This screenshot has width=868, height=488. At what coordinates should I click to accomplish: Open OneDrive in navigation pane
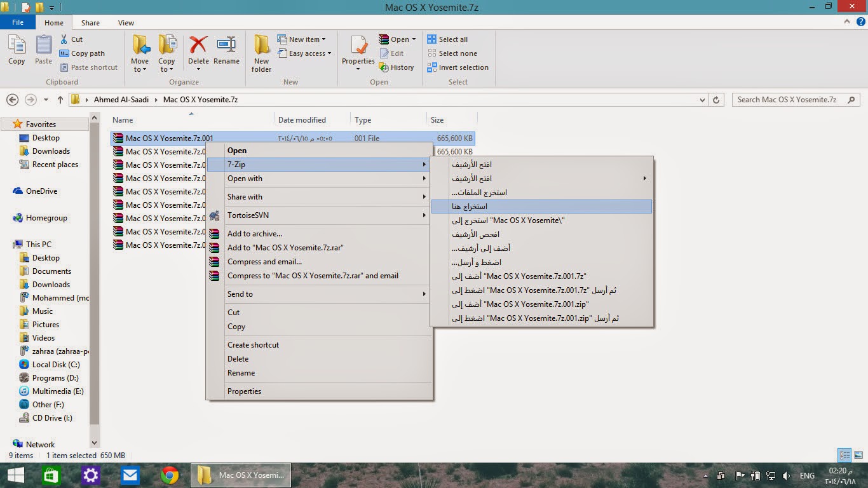(x=41, y=191)
